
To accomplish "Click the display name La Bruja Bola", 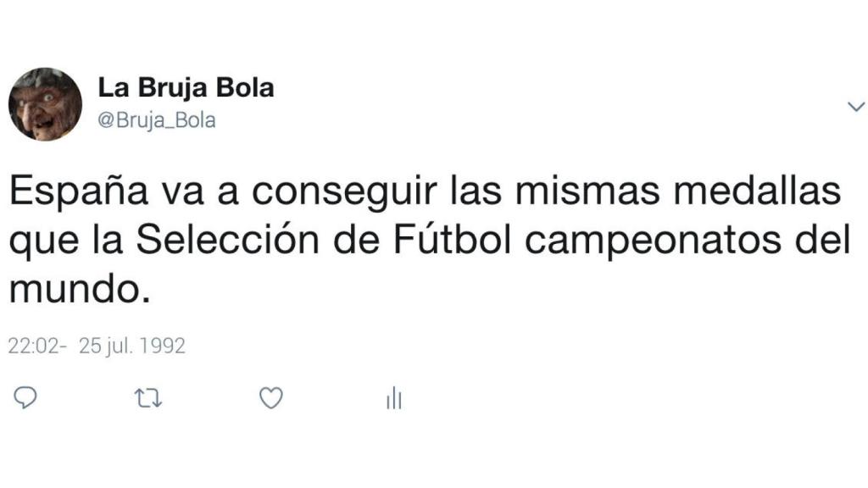I will pyautogui.click(x=186, y=87).
